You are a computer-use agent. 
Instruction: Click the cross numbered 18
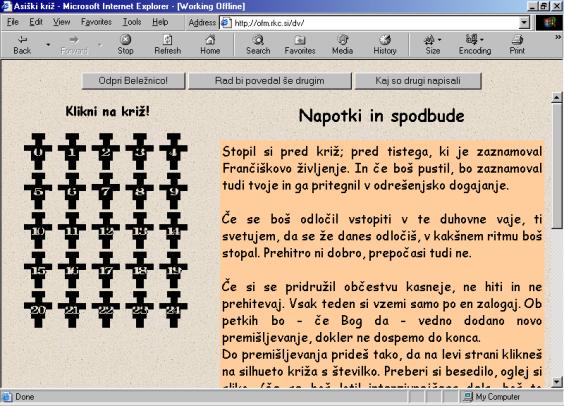coord(140,270)
